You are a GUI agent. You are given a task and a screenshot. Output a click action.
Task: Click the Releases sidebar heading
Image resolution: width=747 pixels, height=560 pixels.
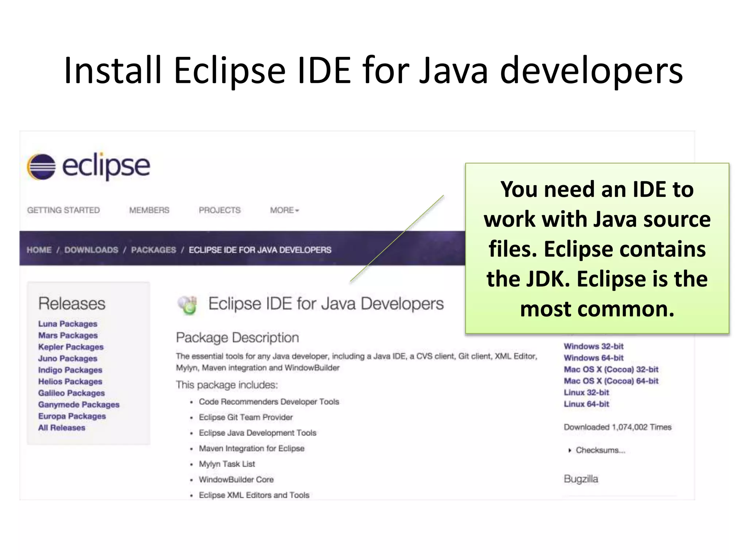[x=72, y=303]
